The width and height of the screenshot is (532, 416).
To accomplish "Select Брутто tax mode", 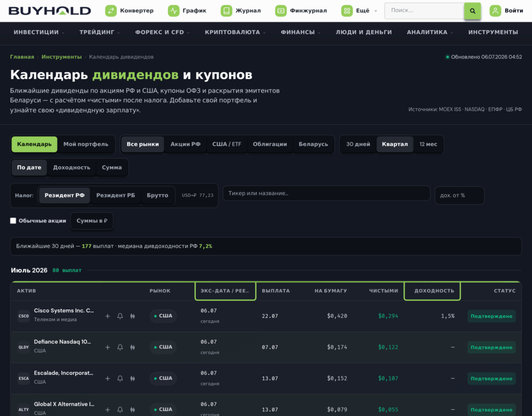I will [x=157, y=196].
